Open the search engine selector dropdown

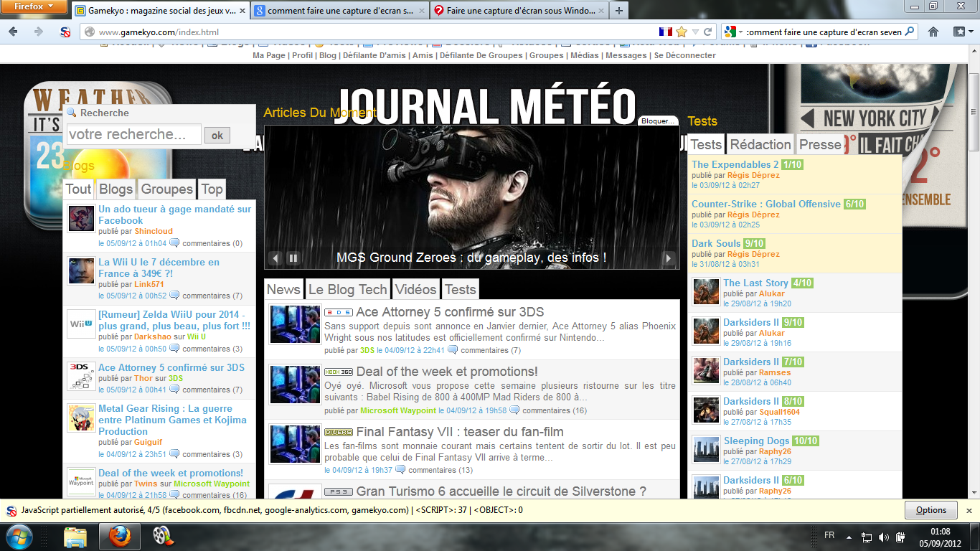(732, 32)
